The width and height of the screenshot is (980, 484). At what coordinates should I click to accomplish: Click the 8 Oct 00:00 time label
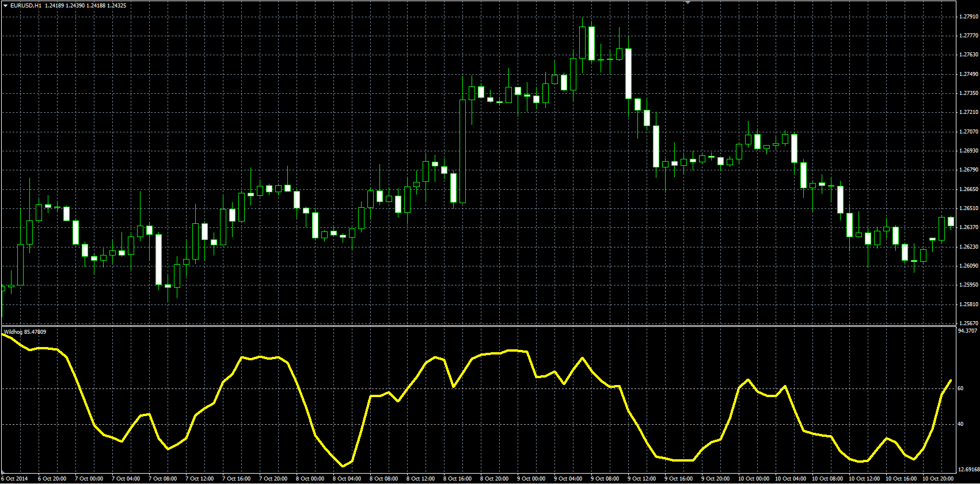310,479
